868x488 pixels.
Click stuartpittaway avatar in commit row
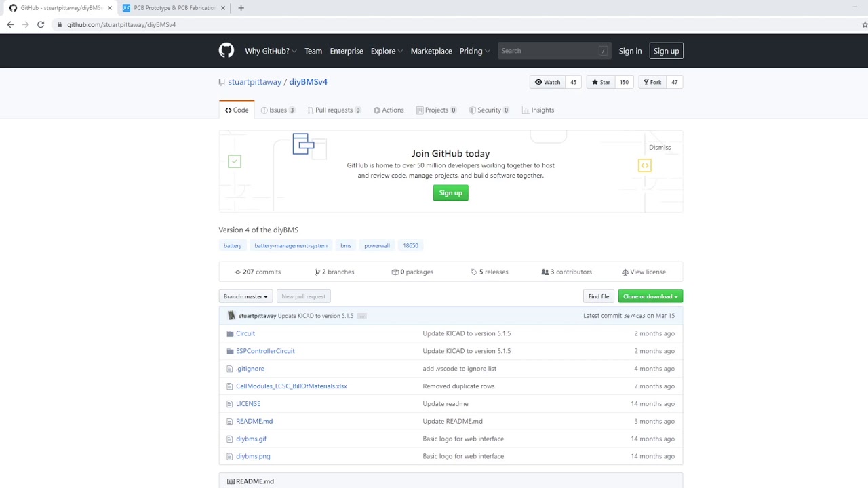point(231,316)
